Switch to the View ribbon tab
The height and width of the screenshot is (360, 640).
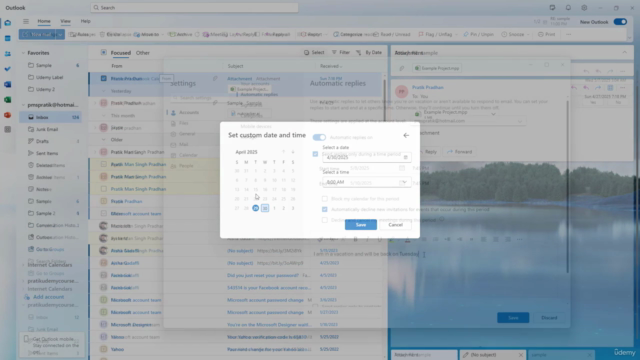click(x=65, y=21)
